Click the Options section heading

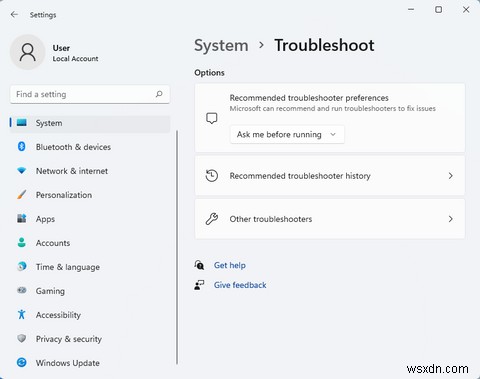[x=209, y=73]
